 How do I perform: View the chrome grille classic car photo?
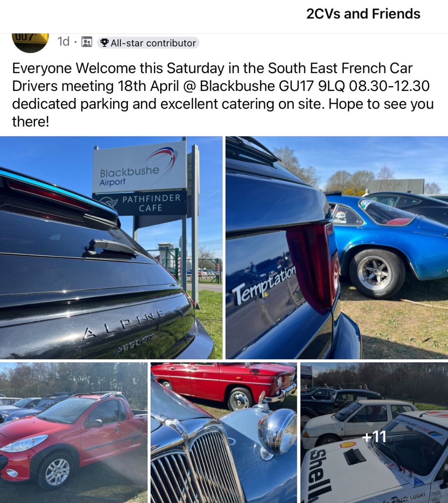[224, 433]
